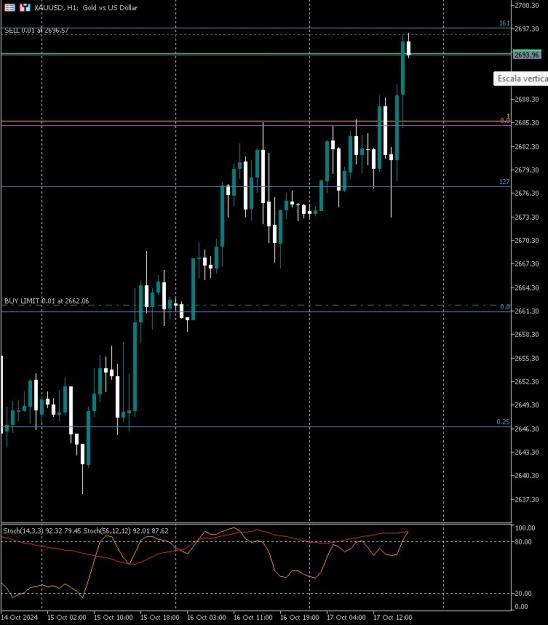Screen dimensions: 548x625
Task: Click the 2655.30 price scale label
Action: pyautogui.click(x=527, y=358)
